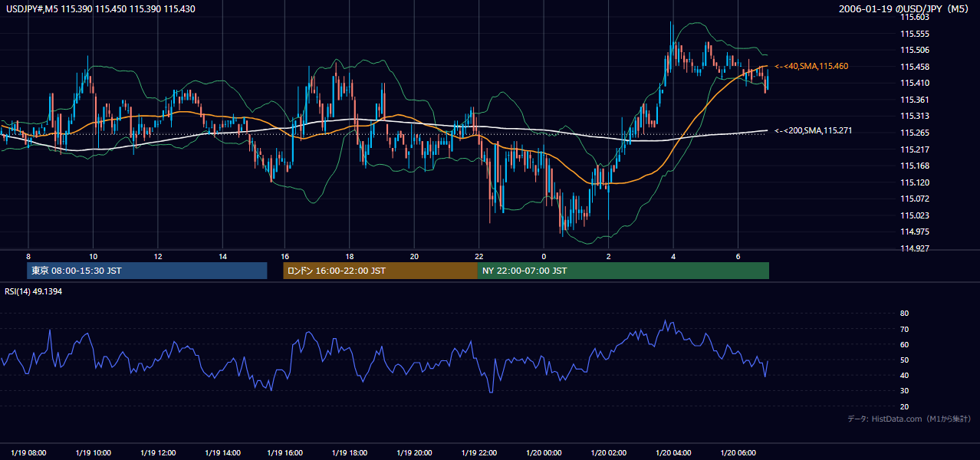Click the 1/19 08:00 bottom date label
Viewport: 980px width, 460px height.
pyautogui.click(x=28, y=452)
